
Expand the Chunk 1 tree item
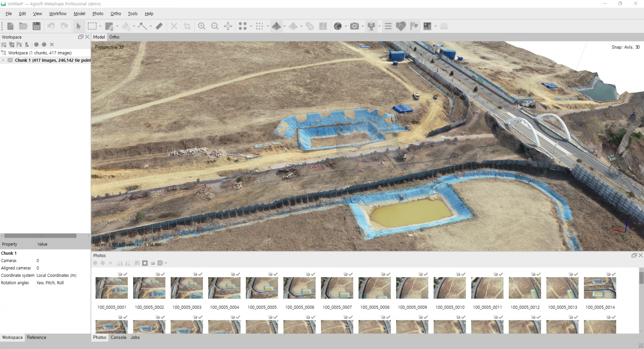3,60
